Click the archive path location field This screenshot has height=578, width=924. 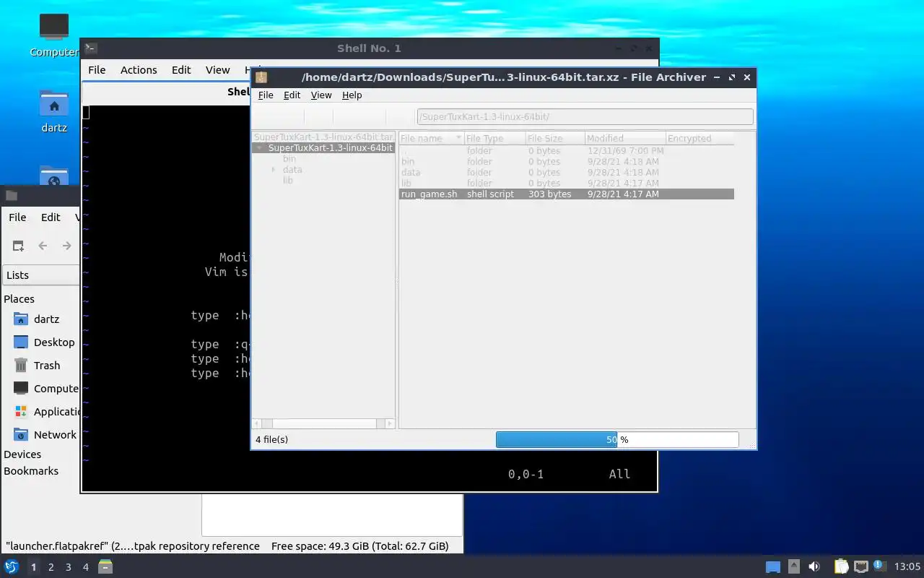(x=585, y=116)
